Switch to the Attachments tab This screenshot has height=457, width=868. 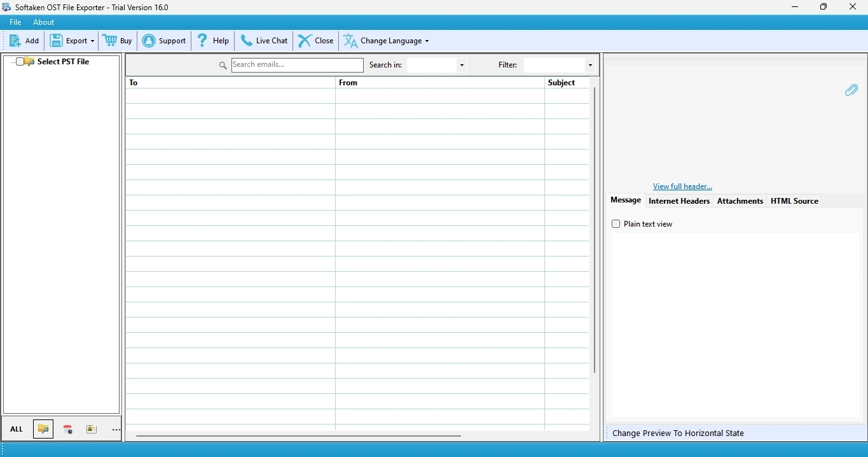point(740,201)
